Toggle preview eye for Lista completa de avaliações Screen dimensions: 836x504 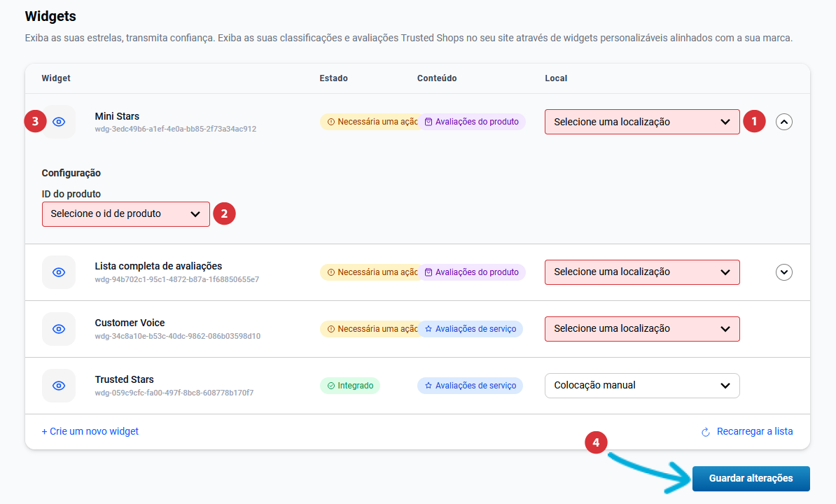click(x=59, y=272)
